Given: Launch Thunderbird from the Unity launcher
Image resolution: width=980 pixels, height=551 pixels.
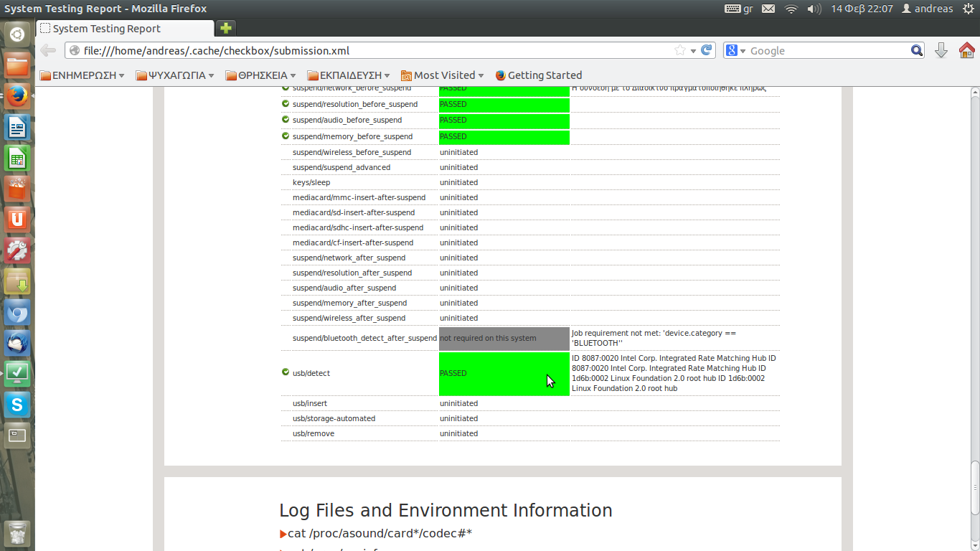Looking at the screenshot, I should (17, 344).
